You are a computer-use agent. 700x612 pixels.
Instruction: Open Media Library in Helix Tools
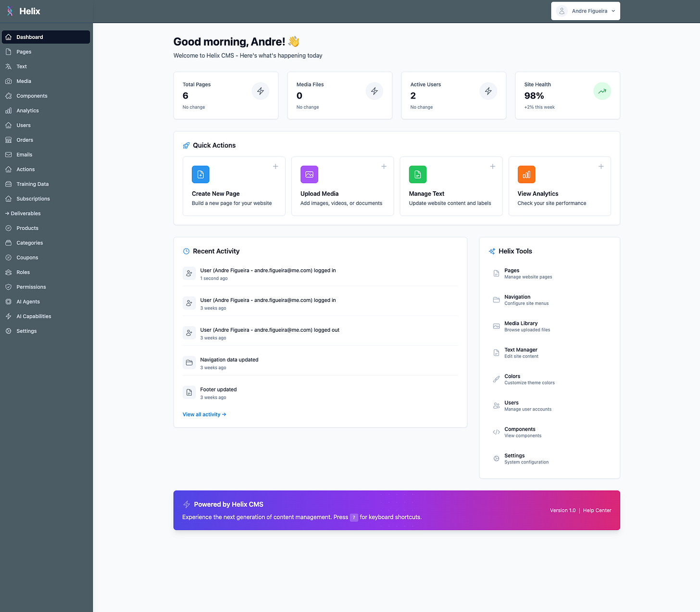tap(550, 326)
